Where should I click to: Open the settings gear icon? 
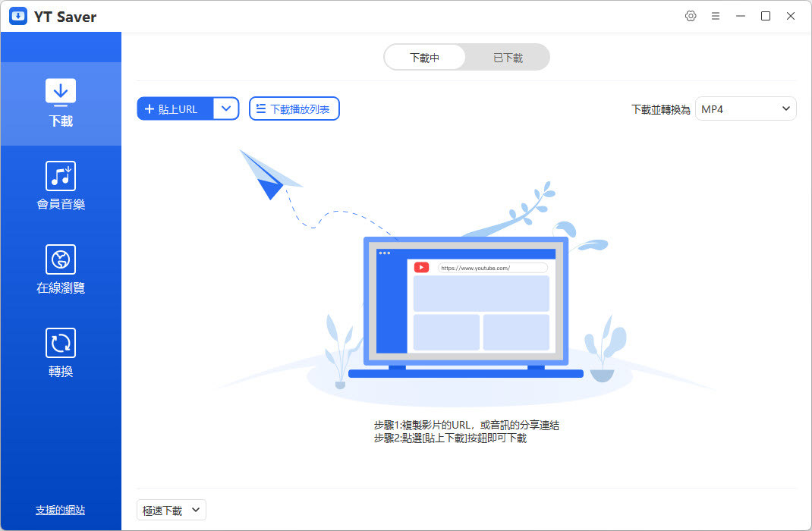coord(690,15)
